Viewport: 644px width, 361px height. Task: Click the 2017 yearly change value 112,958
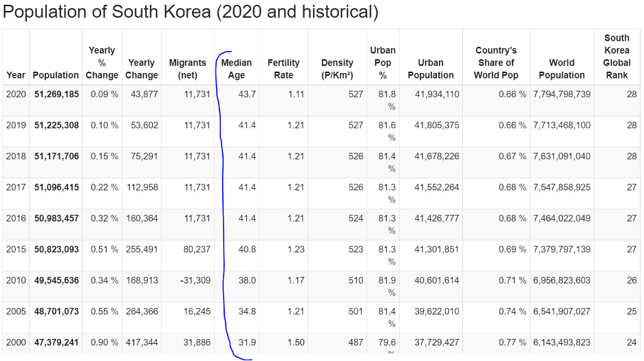click(142, 187)
